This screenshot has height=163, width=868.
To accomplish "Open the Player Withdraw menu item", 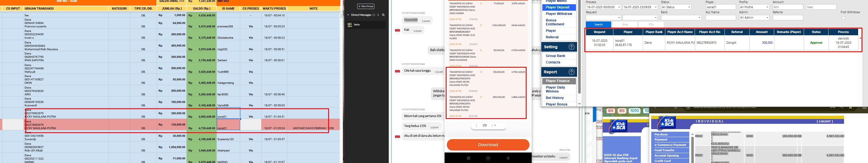I will point(559,14).
